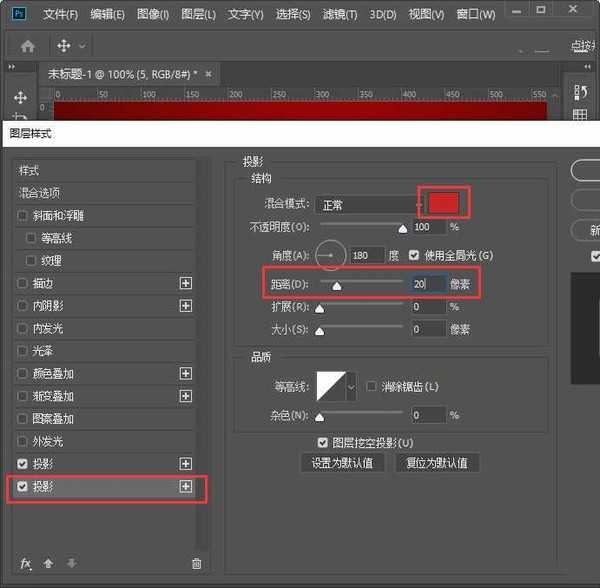Toggle the 使用全局光 checkbox

coord(414,256)
